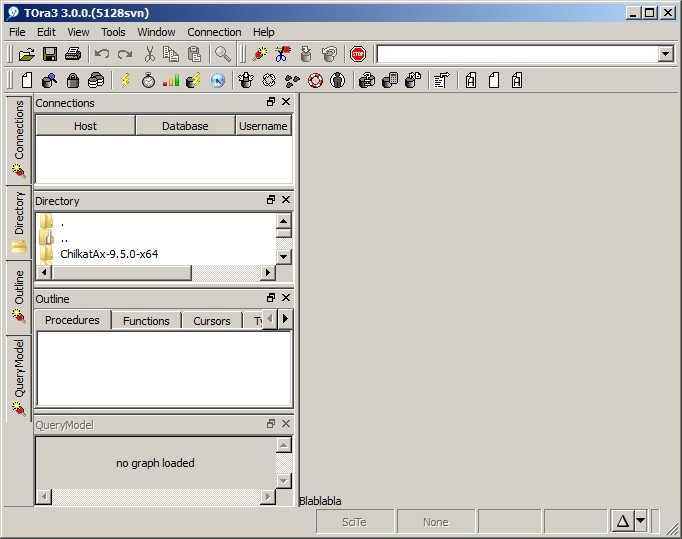Screen dimensions: 682x539
Task: Open SQL editor blank page icon
Action: point(27,80)
